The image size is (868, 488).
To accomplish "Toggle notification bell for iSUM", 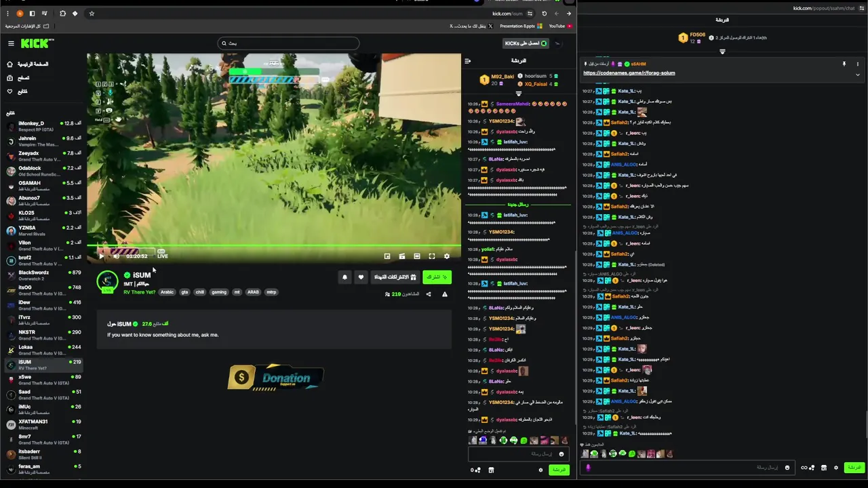I will (x=344, y=277).
